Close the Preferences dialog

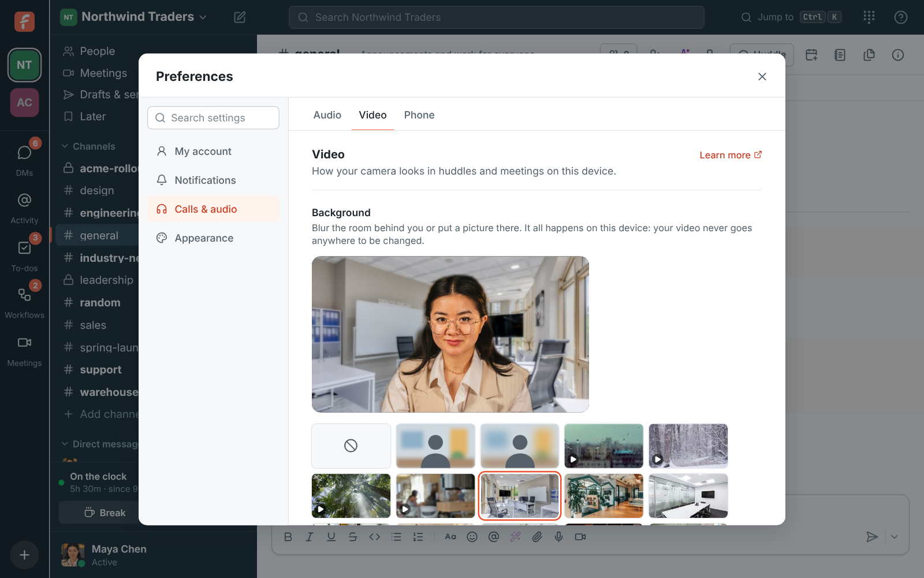click(x=762, y=76)
